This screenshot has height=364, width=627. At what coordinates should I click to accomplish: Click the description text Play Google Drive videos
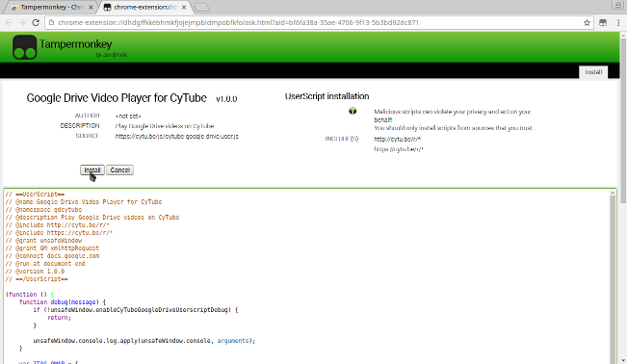(x=165, y=126)
